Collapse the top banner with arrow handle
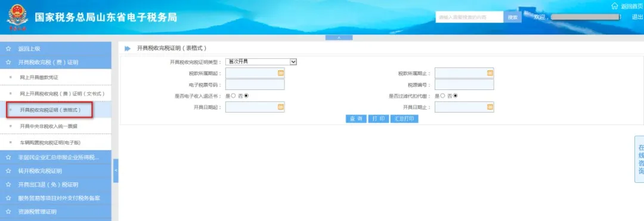 pyautogui.click(x=339, y=38)
